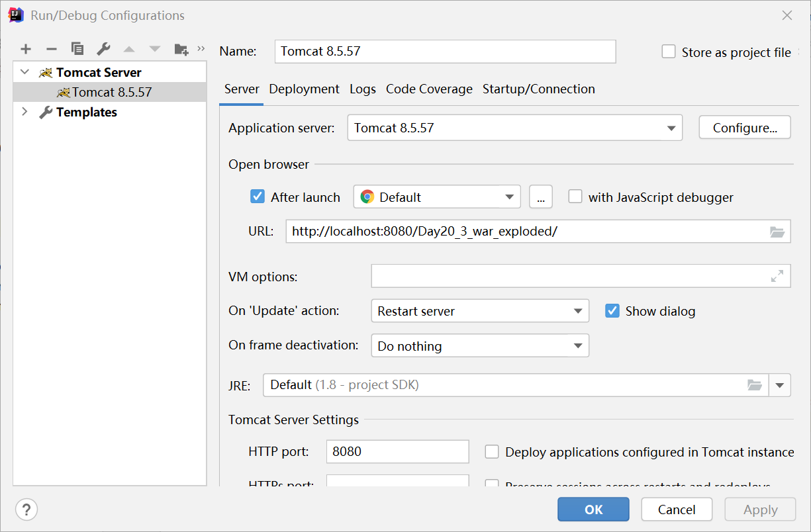Remove configuration with the minus icon
Viewport: 811px width, 532px height.
tap(52, 49)
